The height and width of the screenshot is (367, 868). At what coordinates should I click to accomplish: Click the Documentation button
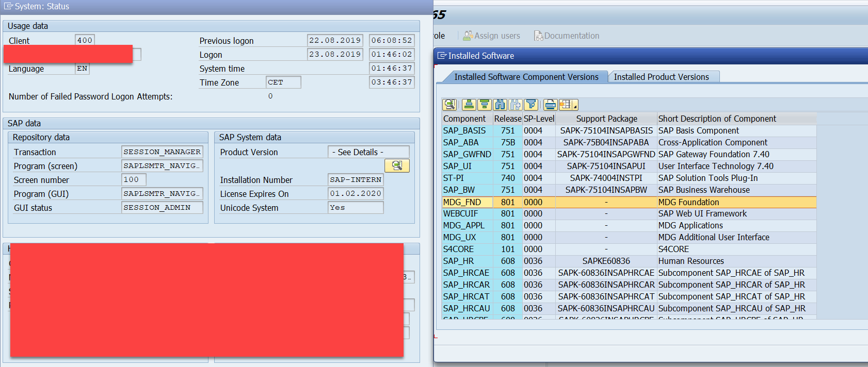click(x=567, y=36)
